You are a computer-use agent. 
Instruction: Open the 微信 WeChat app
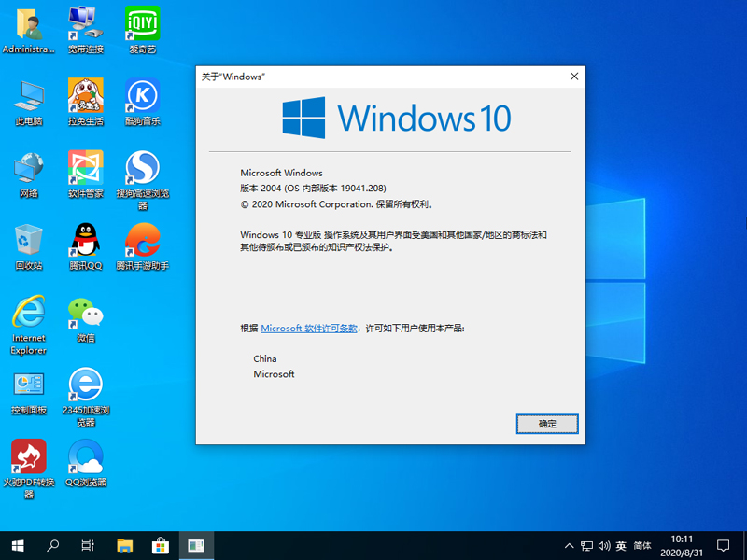click(x=84, y=315)
